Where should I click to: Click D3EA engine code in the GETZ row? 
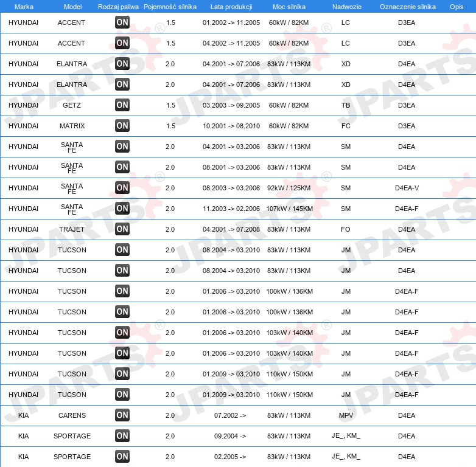(407, 105)
